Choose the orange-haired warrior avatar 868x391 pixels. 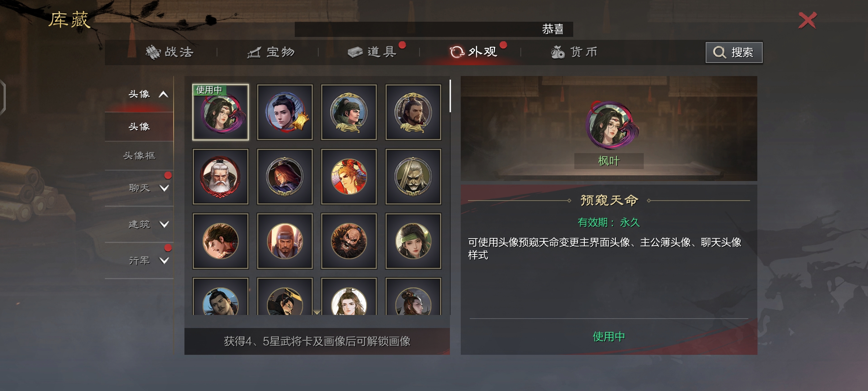[349, 177]
